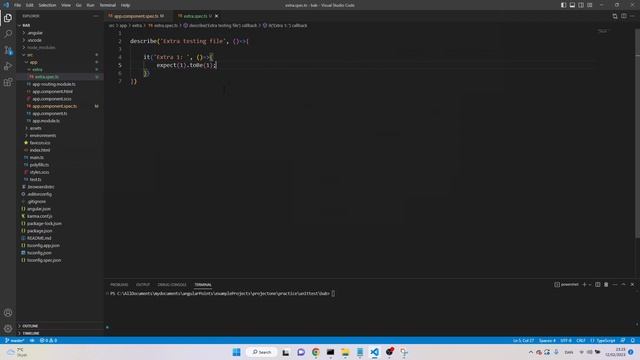The height and width of the screenshot is (360, 640).
Task: Click the taskbar Search box
Action: 262,352
